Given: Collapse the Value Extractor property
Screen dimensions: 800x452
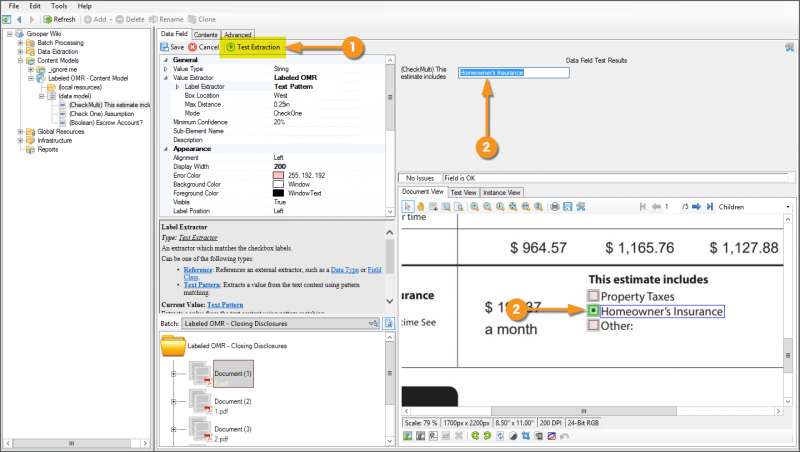Looking at the screenshot, I should [165, 78].
